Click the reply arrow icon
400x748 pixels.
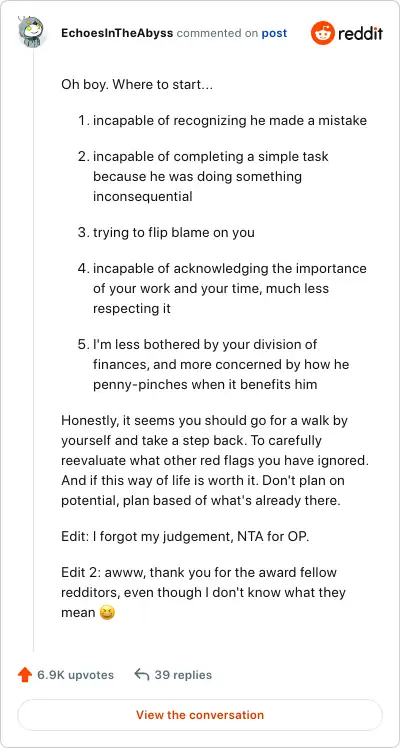[x=142, y=675]
